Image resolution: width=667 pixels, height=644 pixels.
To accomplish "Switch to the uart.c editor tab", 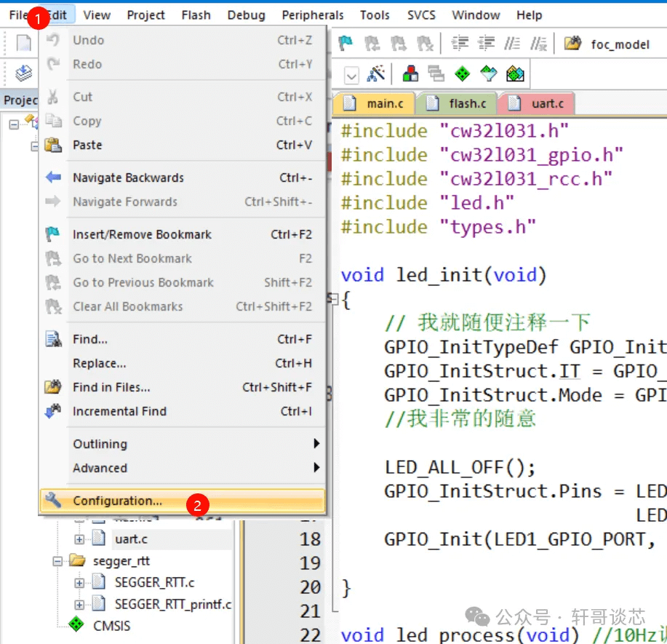I will click(539, 103).
